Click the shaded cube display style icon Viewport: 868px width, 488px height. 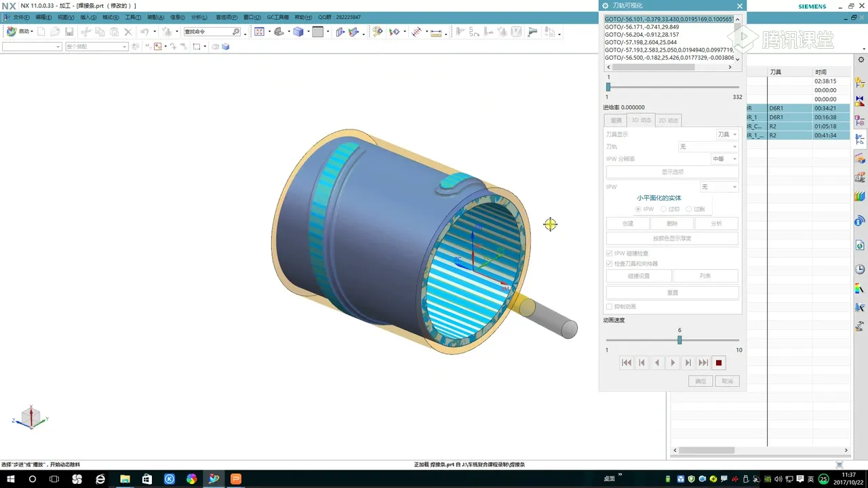[x=298, y=32]
